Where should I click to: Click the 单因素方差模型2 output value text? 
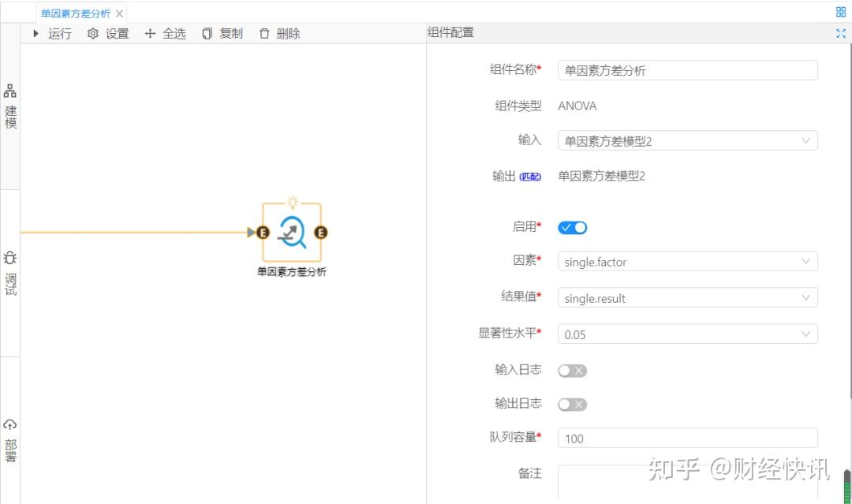pos(601,176)
